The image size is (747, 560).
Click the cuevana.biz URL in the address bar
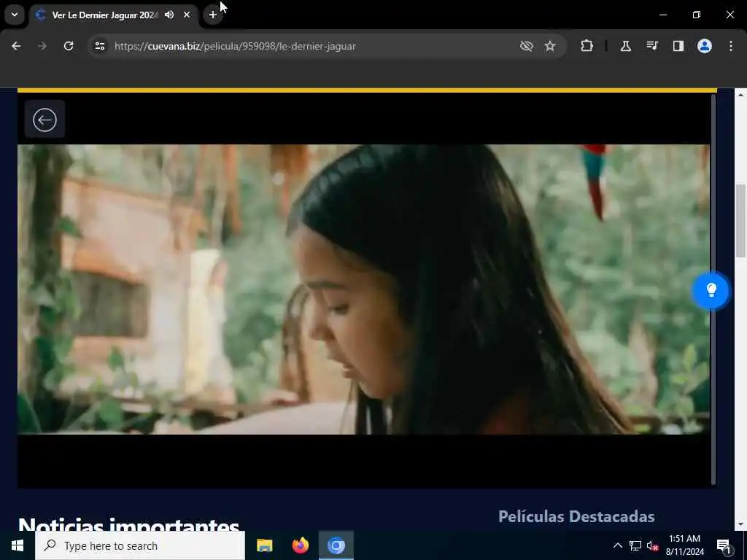tap(235, 46)
